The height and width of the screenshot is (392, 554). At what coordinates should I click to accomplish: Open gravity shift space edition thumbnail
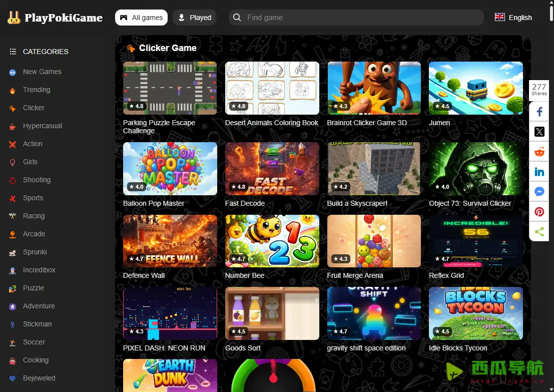(x=374, y=313)
